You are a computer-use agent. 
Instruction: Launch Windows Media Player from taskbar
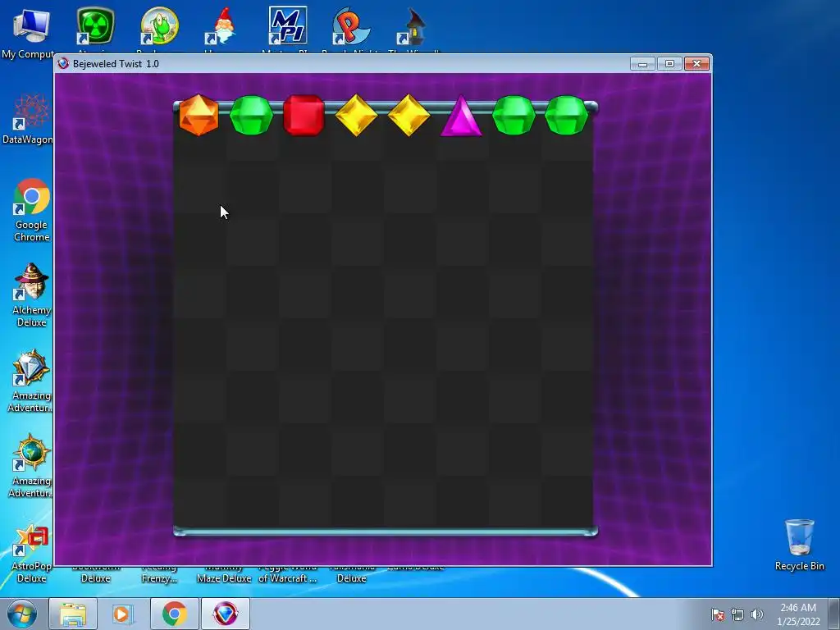[x=123, y=614]
